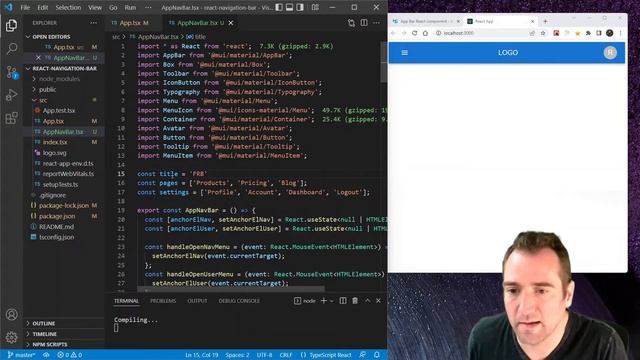This screenshot has width=640, height=360.
Task: Click the open changes compare icon
Action: point(351,23)
